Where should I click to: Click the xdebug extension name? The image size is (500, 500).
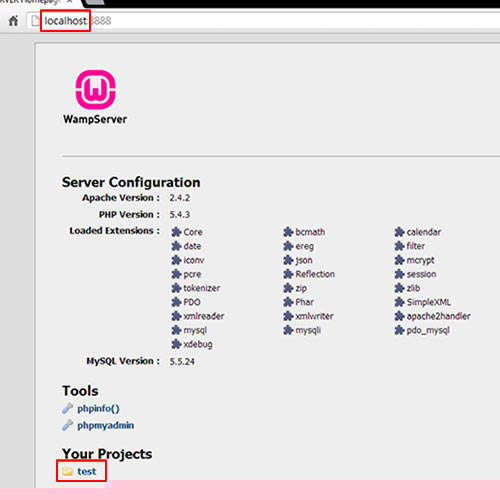tap(198, 344)
